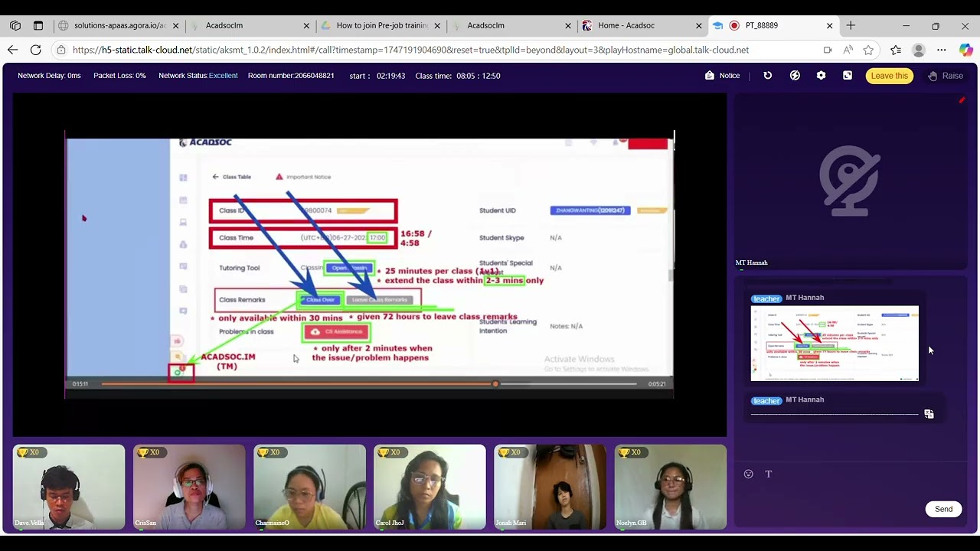Translate MT Hannah's chat message
Viewport: 980px width, 551px height.
[929, 414]
